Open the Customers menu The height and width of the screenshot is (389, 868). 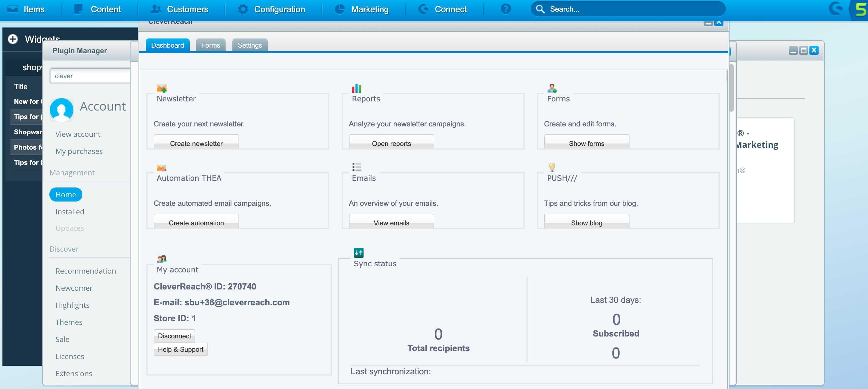[x=187, y=9]
